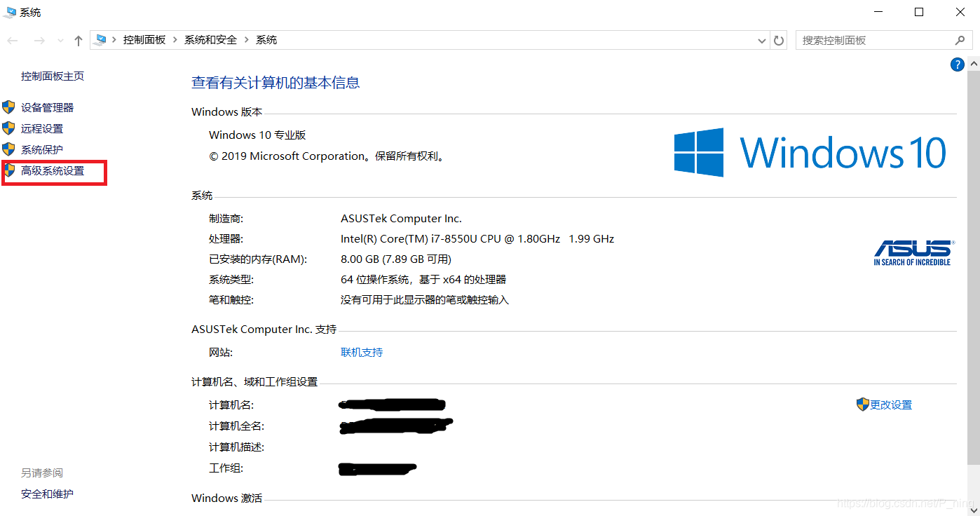Viewport: 980px width, 516px height.
Task: Click the Back navigation arrow
Action: pos(13,41)
